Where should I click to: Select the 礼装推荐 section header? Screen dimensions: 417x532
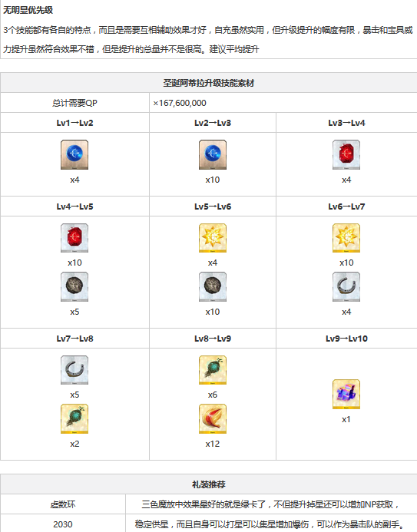209,484
